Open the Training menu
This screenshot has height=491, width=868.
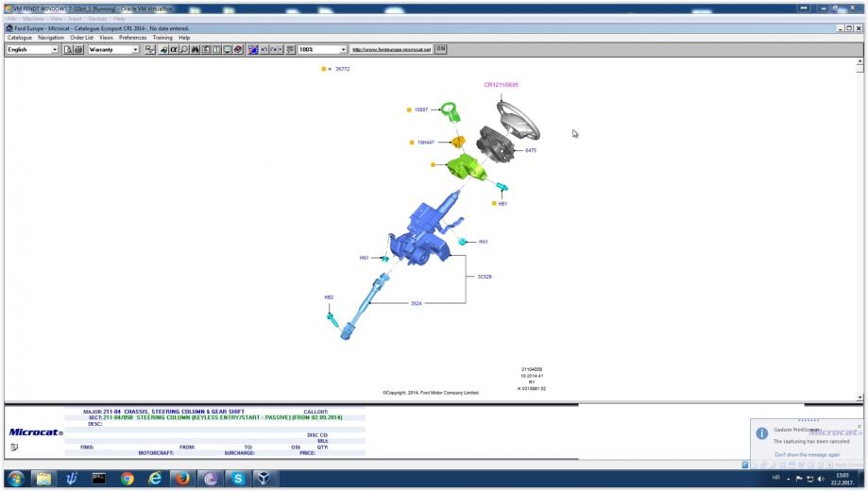pyautogui.click(x=162, y=38)
